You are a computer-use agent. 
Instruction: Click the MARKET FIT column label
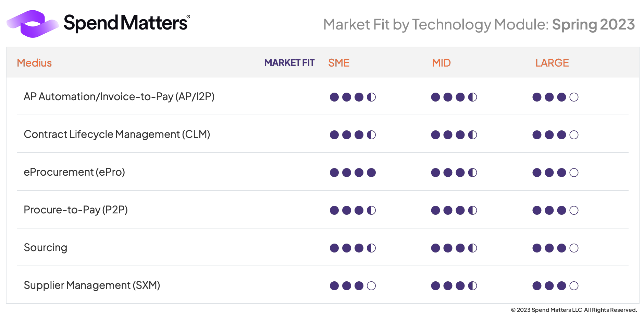289,63
